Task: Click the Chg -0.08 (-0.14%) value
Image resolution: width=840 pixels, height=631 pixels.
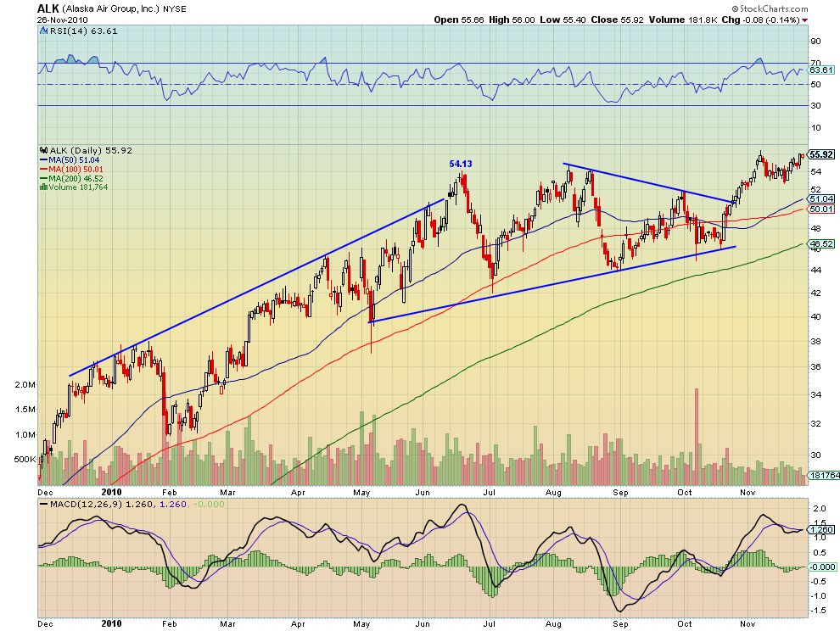Action: 761,20
